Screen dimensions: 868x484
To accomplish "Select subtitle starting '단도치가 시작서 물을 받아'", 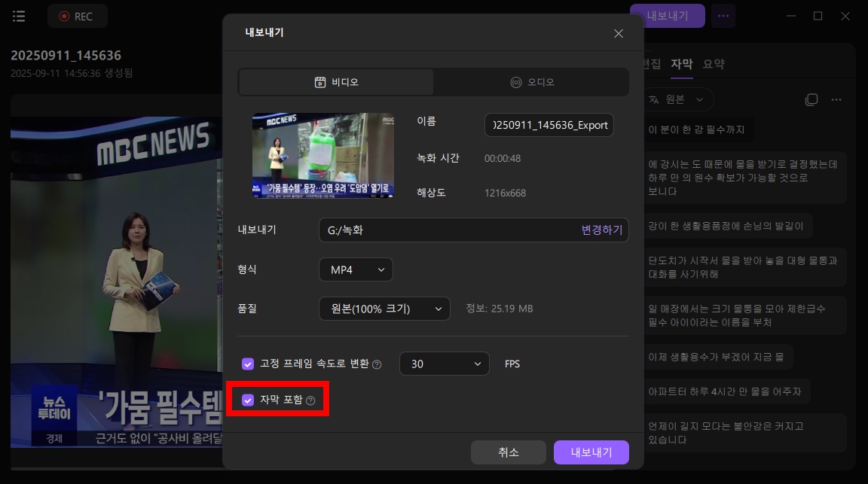I will tap(744, 267).
